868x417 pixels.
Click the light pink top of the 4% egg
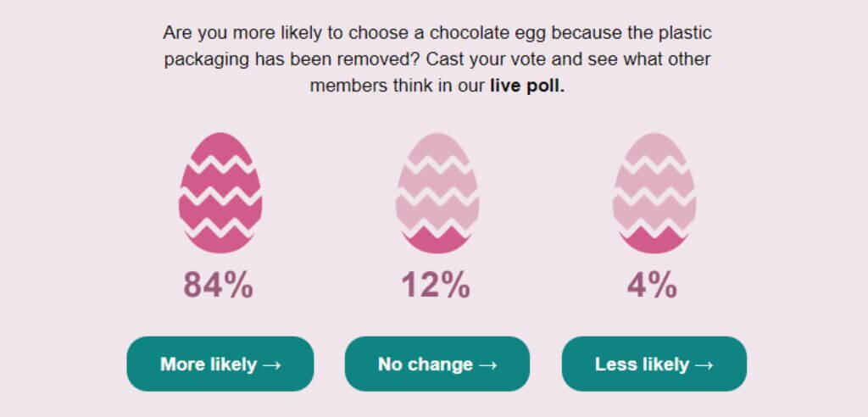tap(654, 146)
